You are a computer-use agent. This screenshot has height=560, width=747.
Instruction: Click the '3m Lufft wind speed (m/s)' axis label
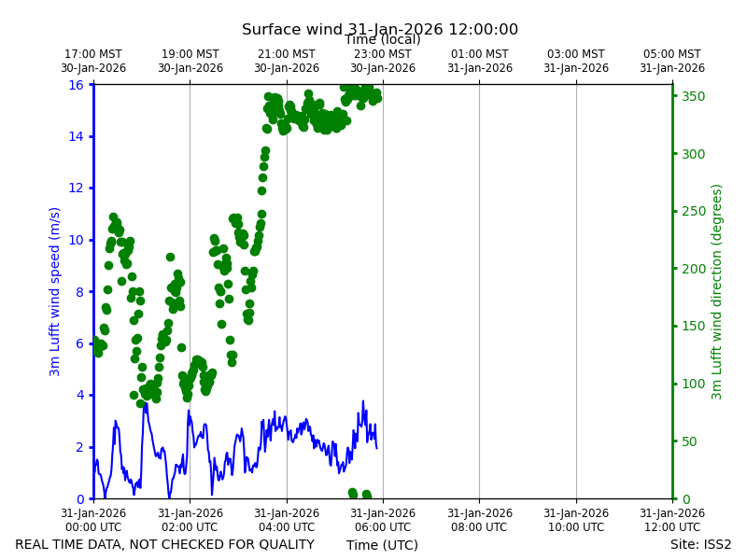tap(54, 291)
